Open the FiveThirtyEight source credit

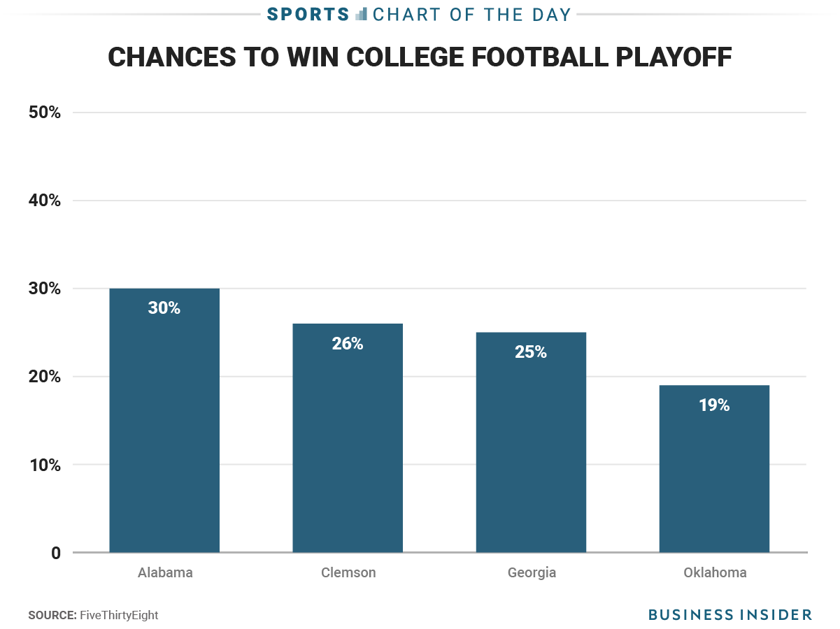click(x=118, y=615)
